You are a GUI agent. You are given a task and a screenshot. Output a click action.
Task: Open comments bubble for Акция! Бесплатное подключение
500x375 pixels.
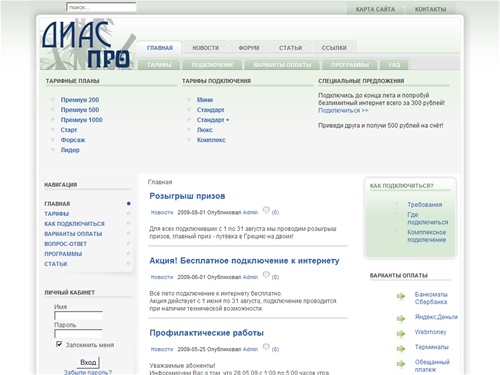coord(266,275)
